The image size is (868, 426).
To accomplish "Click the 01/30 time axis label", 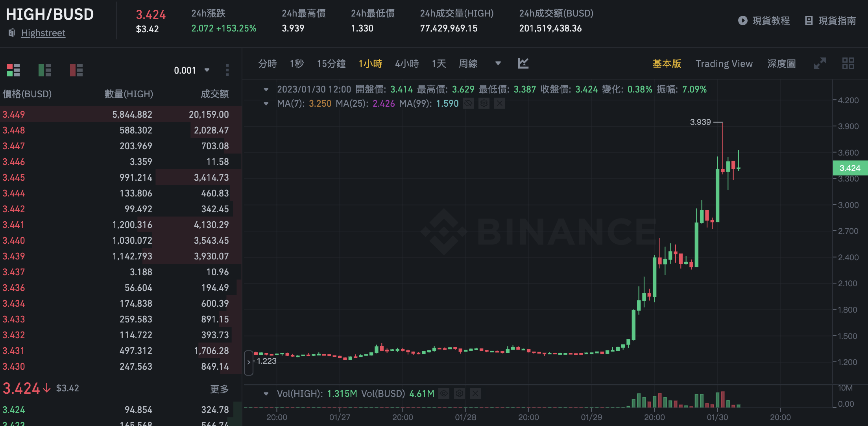I will click(717, 417).
